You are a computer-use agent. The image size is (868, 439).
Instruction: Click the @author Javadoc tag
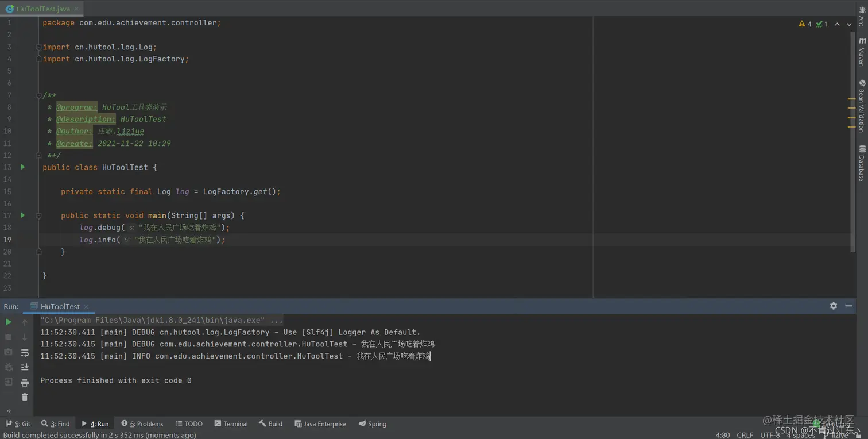[74, 131]
